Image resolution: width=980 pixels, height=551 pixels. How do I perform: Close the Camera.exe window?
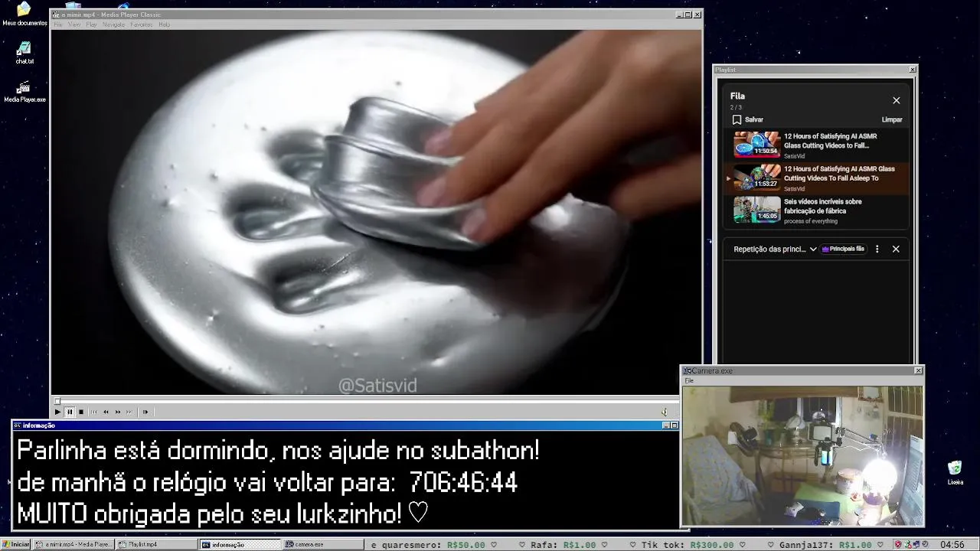[919, 370]
